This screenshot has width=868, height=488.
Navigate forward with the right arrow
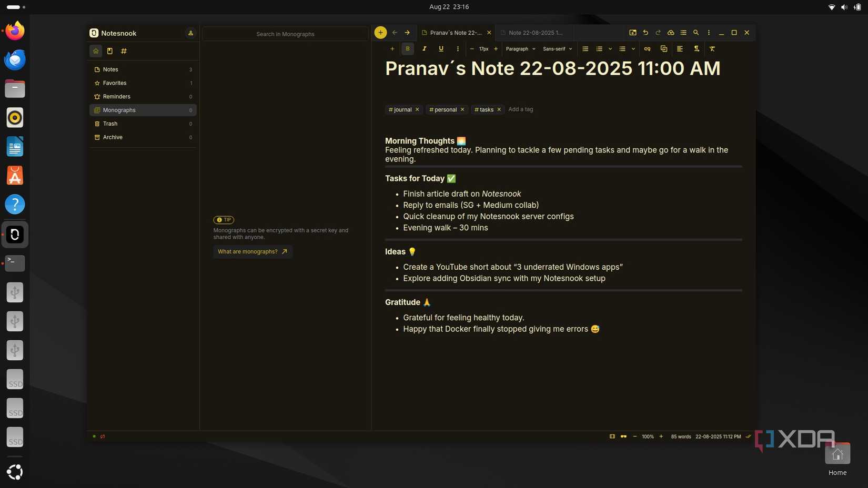tap(407, 33)
